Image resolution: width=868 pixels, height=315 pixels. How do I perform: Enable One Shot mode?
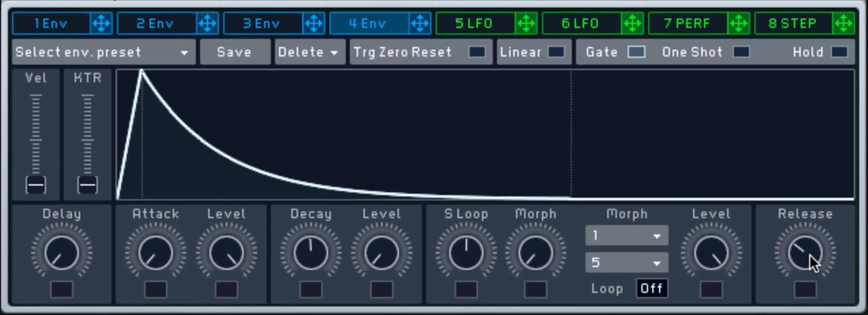click(741, 52)
